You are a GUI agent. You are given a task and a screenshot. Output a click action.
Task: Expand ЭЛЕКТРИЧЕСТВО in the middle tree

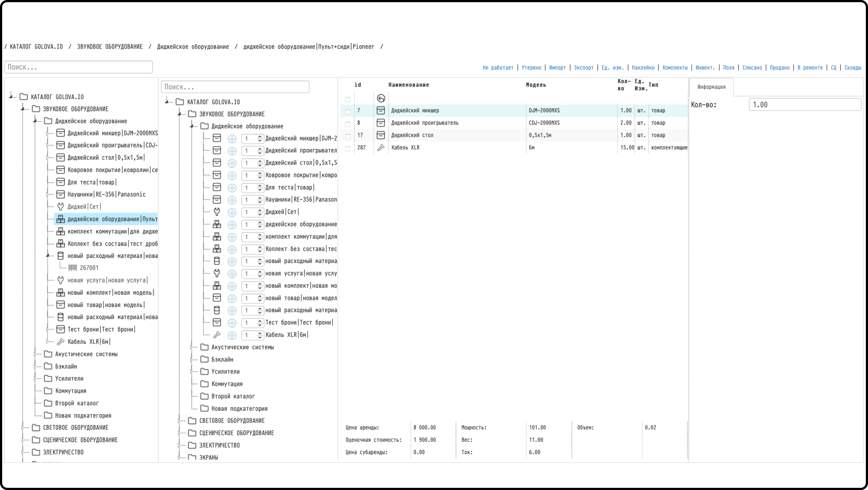coord(179,445)
